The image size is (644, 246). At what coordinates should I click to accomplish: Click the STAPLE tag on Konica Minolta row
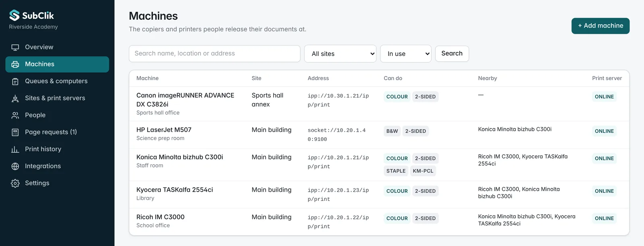(396, 171)
